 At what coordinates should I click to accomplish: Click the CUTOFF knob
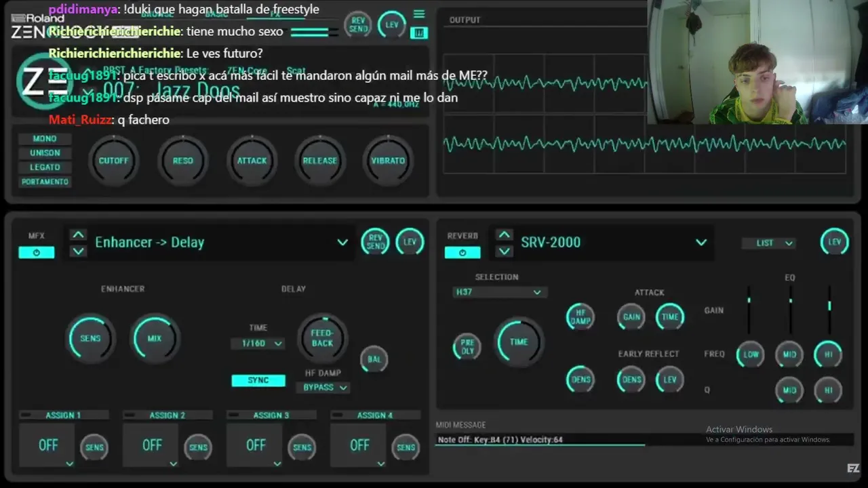coord(113,161)
